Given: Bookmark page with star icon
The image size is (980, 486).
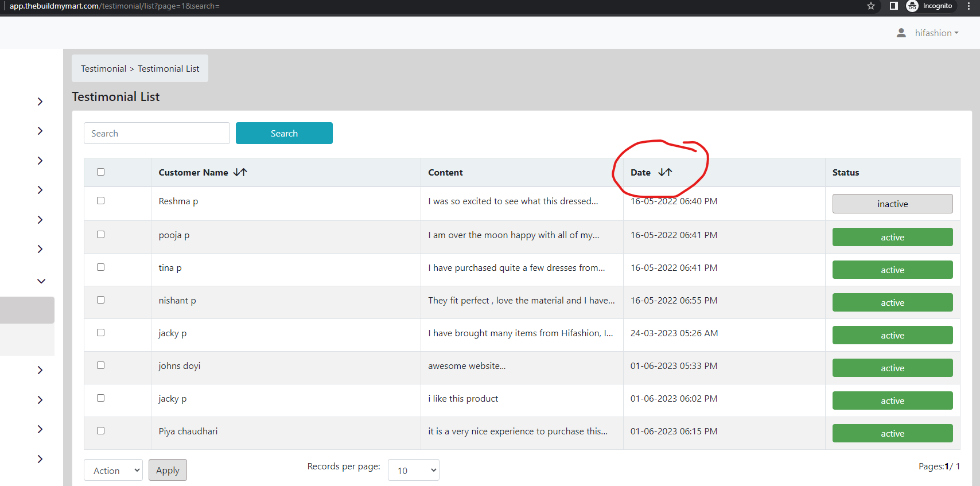Looking at the screenshot, I should point(871,6).
